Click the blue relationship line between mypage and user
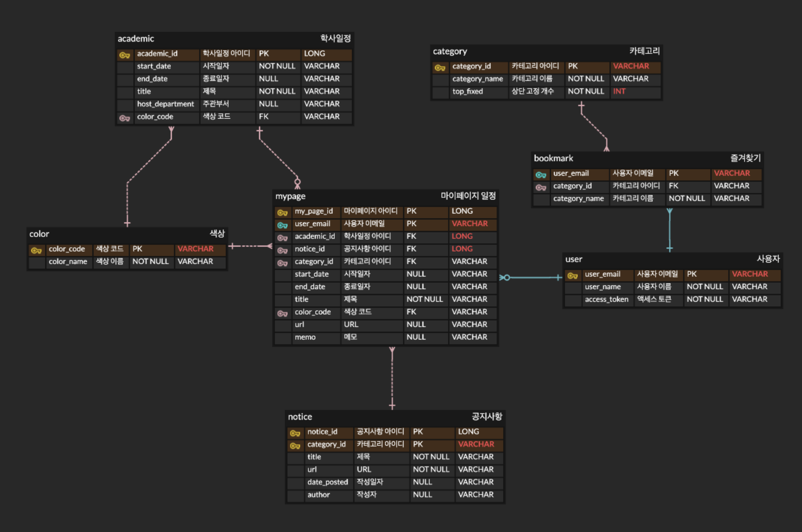The height and width of the screenshot is (532, 802). (533, 278)
